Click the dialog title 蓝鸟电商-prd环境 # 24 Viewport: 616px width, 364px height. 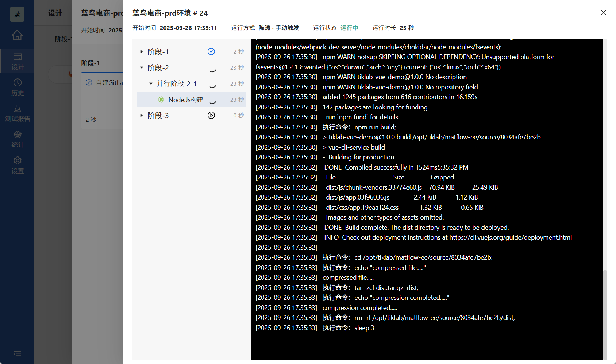[170, 13]
